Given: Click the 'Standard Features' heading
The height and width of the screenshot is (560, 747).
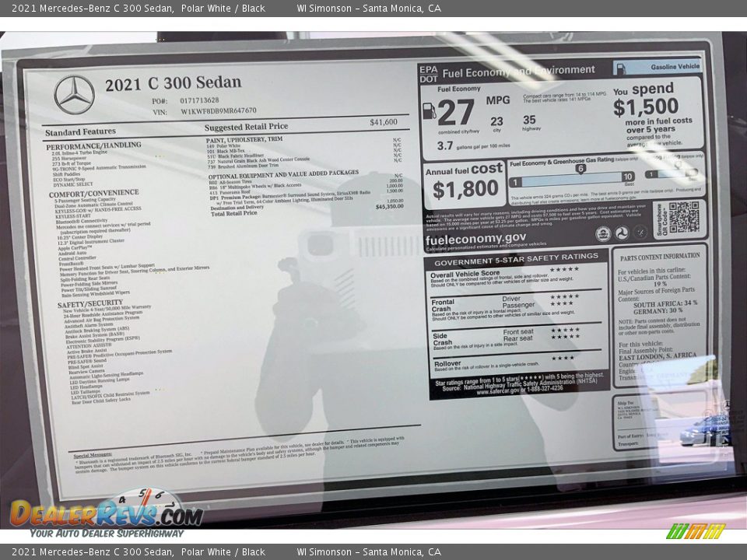Looking at the screenshot, I should point(80,132).
